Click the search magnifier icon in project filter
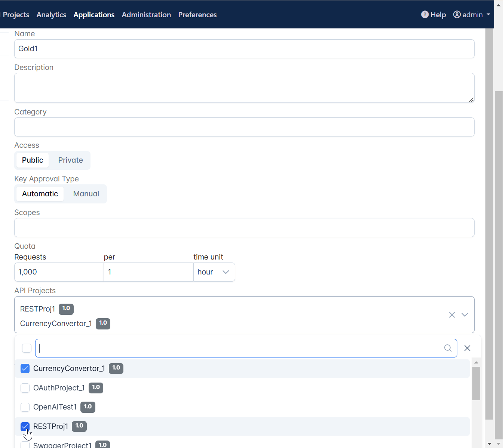 click(x=448, y=348)
